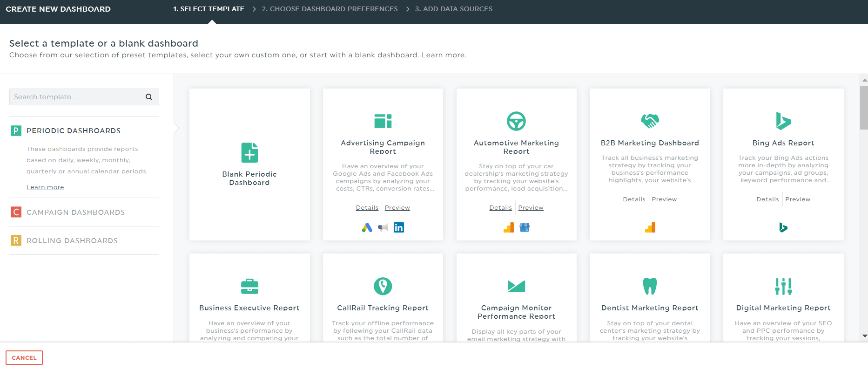Select Dentist Marketing Report title
The height and width of the screenshot is (370, 868).
[650, 308]
